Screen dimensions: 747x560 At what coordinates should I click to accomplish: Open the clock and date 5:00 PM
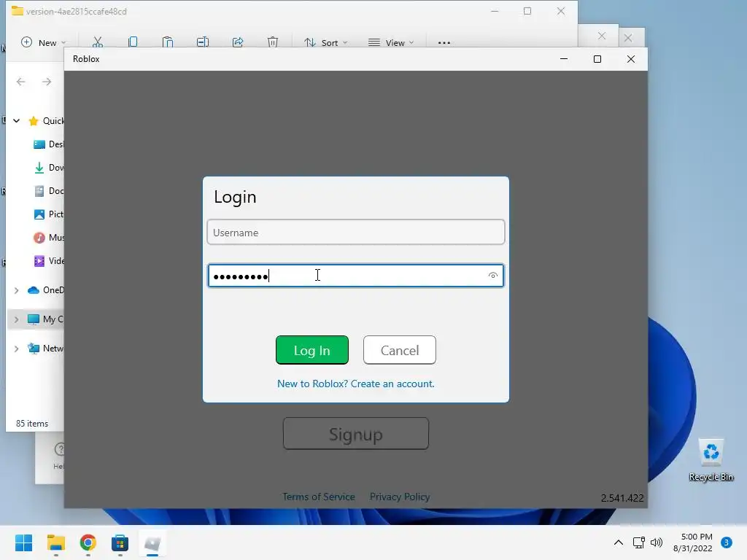tap(693, 542)
